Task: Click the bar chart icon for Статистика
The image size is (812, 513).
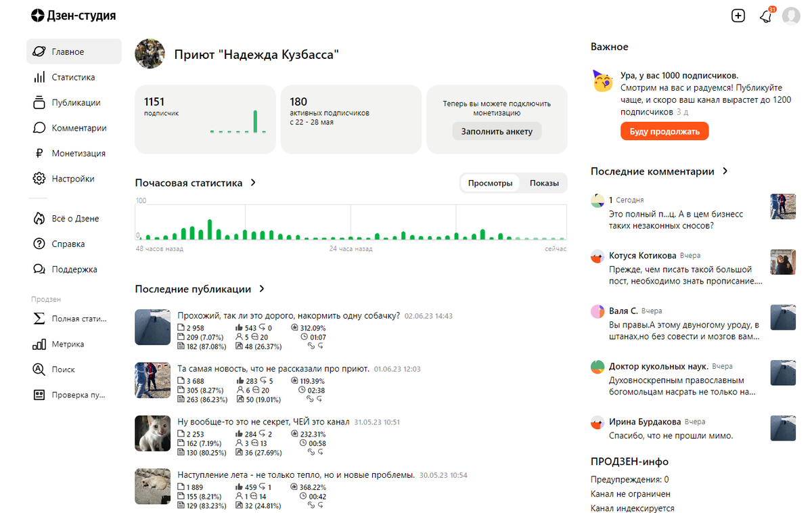Action: (x=39, y=77)
